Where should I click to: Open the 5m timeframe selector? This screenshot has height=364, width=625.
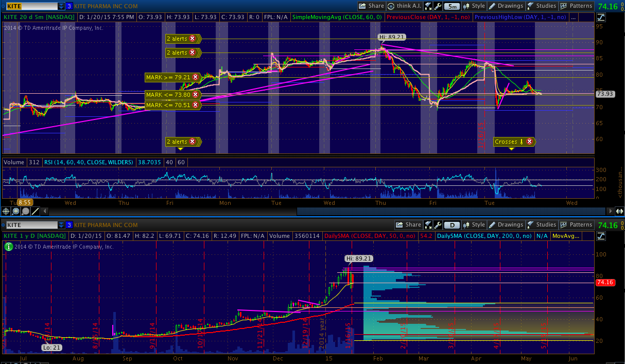[x=452, y=6]
